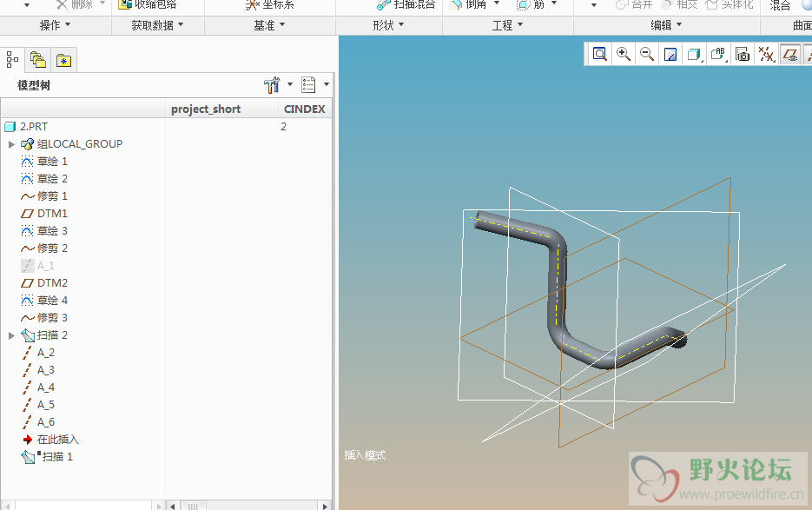812x510 pixels.
Task: Open dropdown arrow beside tree settings icon
Action: click(290, 84)
